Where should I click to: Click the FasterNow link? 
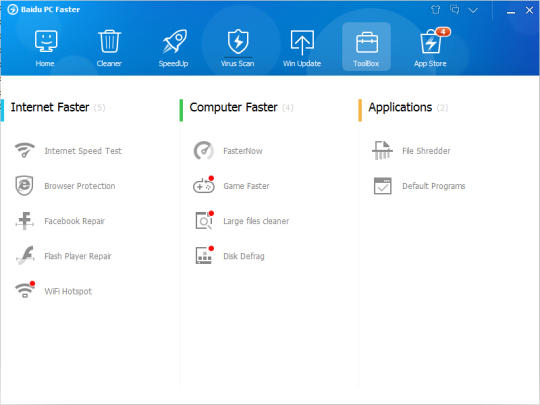(243, 151)
